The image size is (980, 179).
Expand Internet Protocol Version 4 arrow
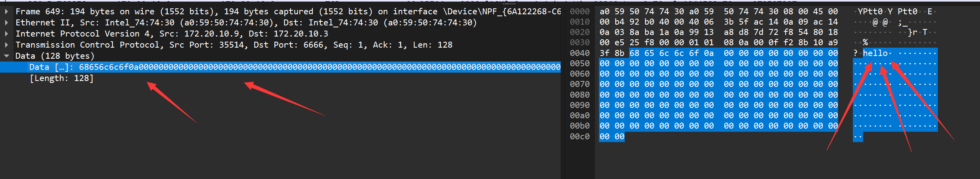[6, 34]
